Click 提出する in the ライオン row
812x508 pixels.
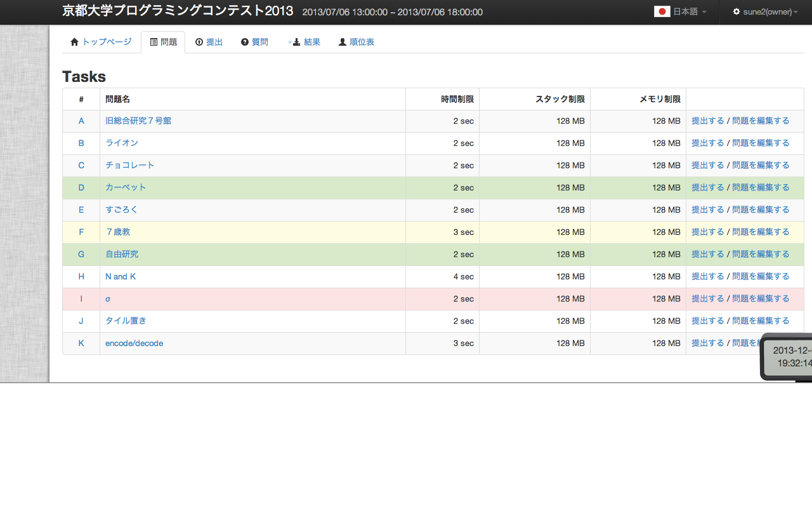708,143
